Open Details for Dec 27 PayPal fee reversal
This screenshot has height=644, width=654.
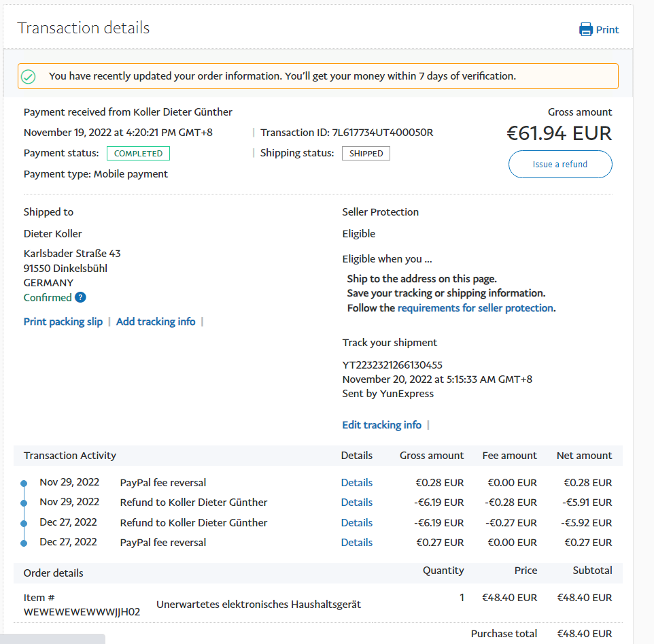pos(356,543)
